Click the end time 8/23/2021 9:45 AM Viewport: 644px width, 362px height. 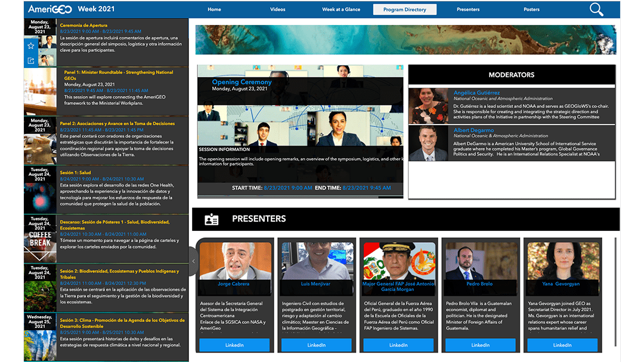367,188
